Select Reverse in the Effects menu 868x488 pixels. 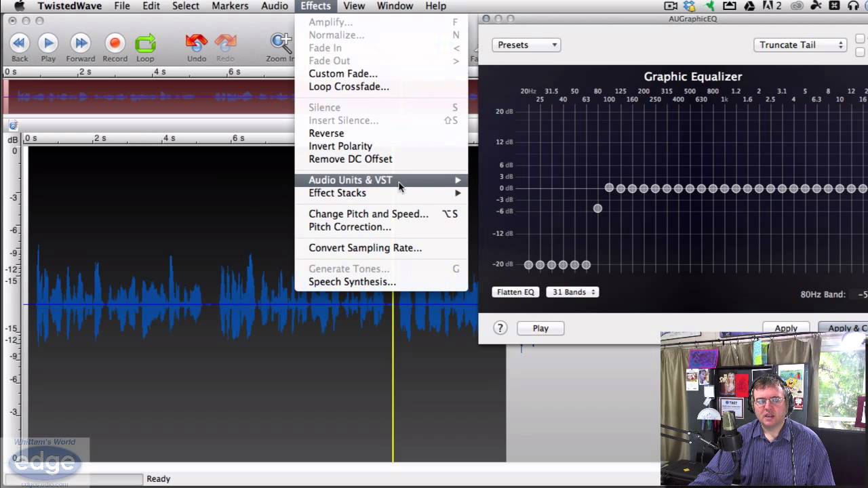coord(381,134)
